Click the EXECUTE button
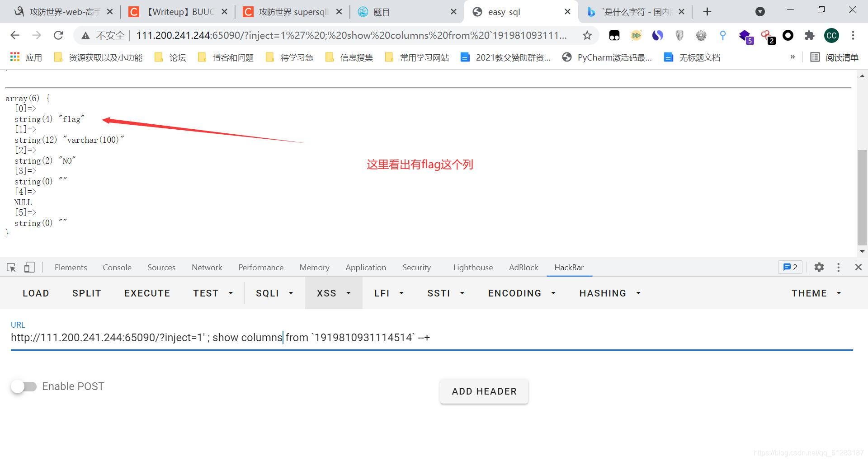Viewport: 868px width, 461px height. click(x=147, y=293)
